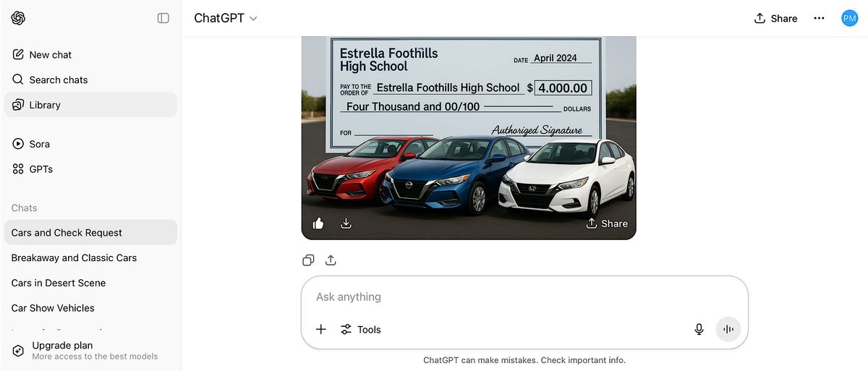Click the Share upload icon in the header
The height and width of the screenshot is (371, 868).
tap(759, 18)
